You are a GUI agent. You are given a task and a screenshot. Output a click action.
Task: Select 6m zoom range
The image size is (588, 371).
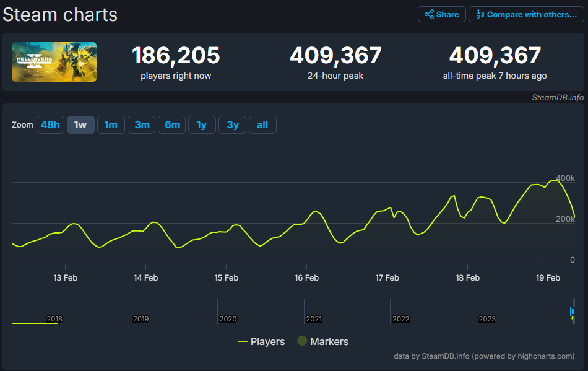pos(172,125)
